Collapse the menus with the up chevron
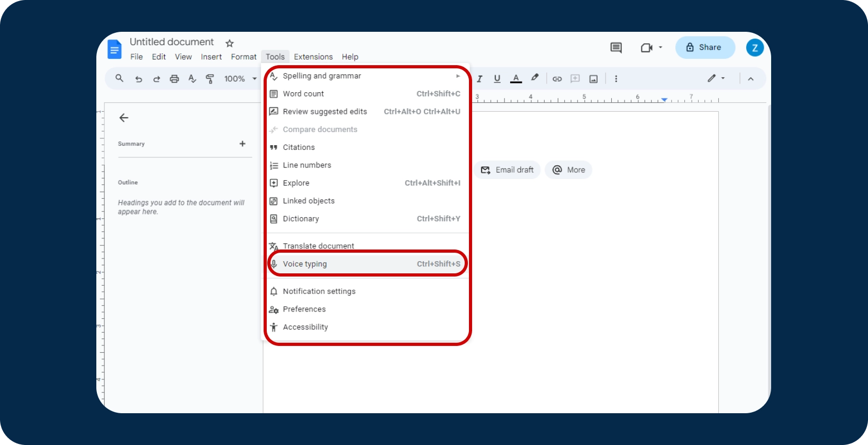This screenshot has width=868, height=445. [x=751, y=79]
